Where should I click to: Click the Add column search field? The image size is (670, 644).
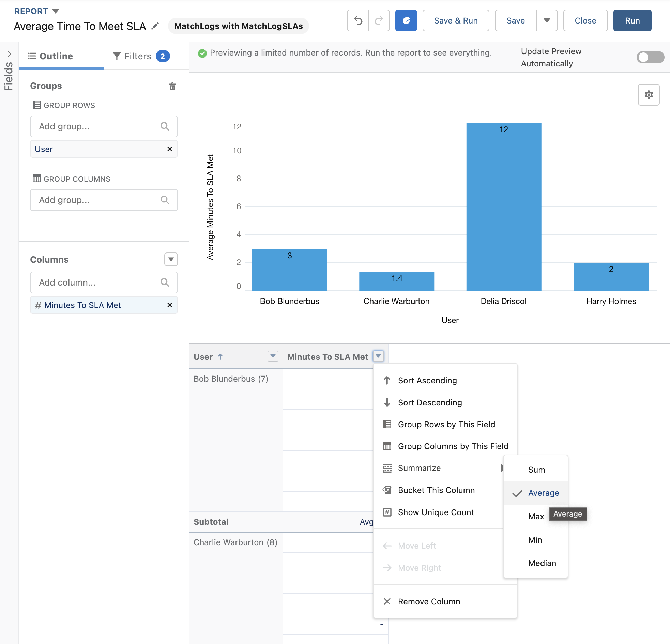104,282
